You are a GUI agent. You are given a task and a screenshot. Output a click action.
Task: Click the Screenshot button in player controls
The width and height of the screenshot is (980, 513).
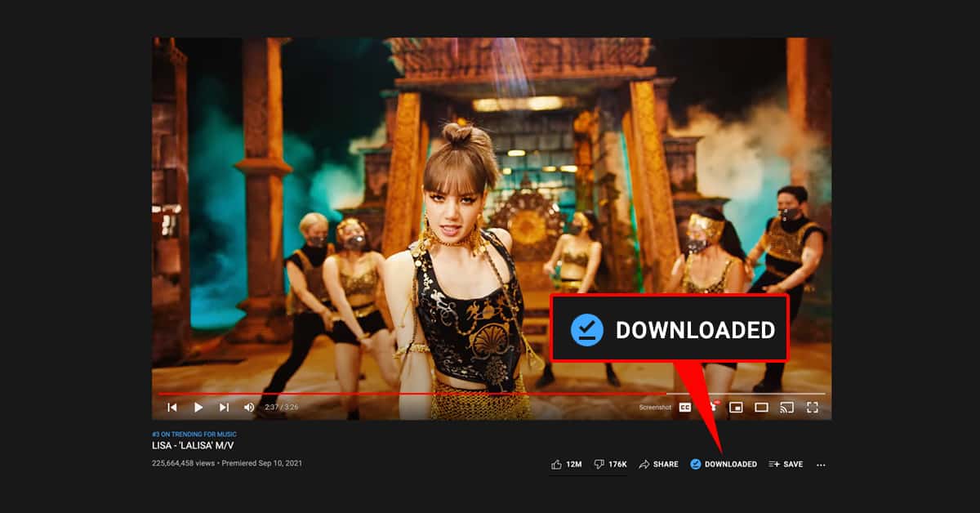(x=655, y=407)
